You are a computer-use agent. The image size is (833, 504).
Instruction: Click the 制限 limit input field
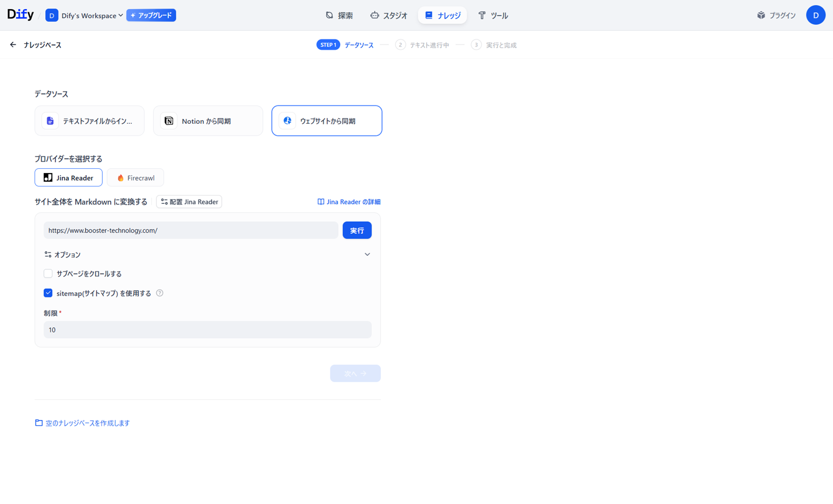coord(207,330)
